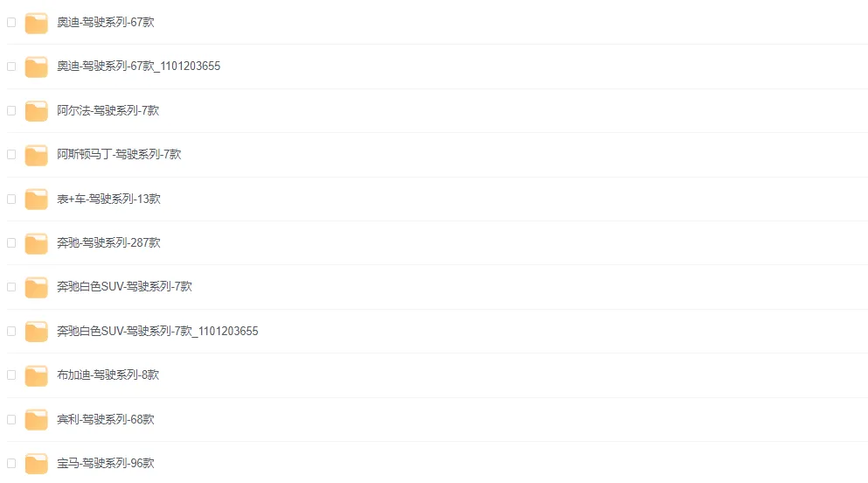Image resolution: width=868 pixels, height=483 pixels.
Task: Click folder icon of 奔驰白色SUV-驾驶系列-7款_1101203655
Action: (36, 332)
